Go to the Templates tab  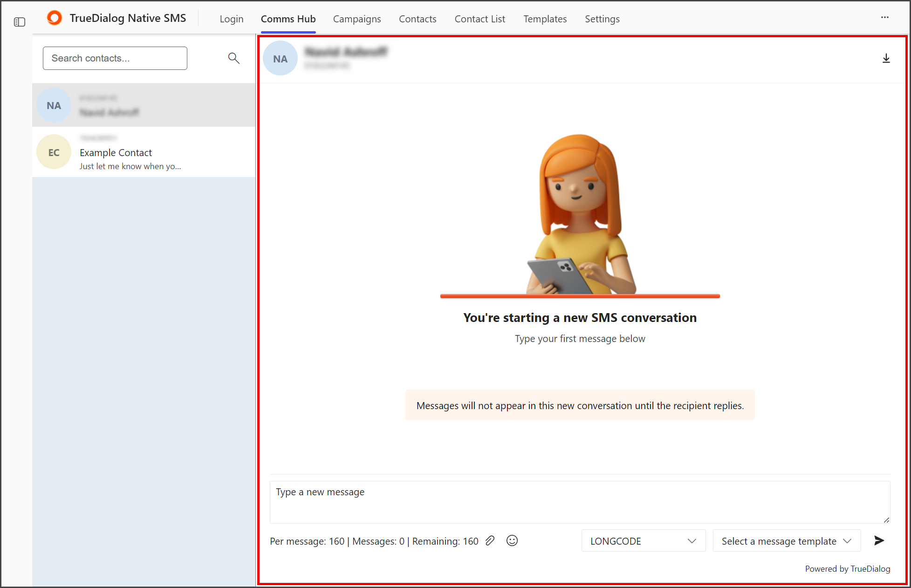coord(545,19)
